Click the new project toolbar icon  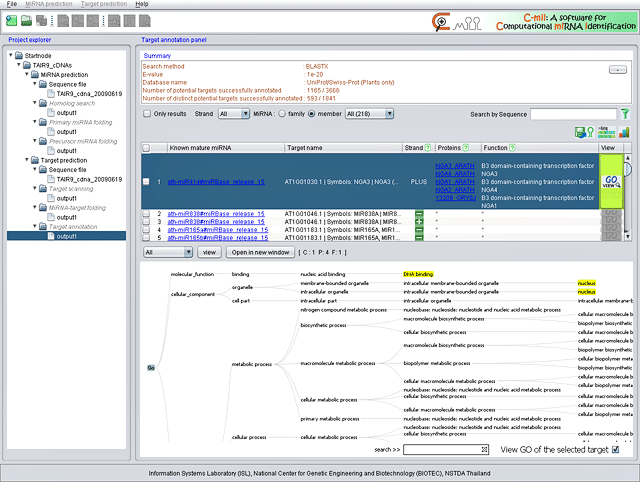[x=11, y=20]
